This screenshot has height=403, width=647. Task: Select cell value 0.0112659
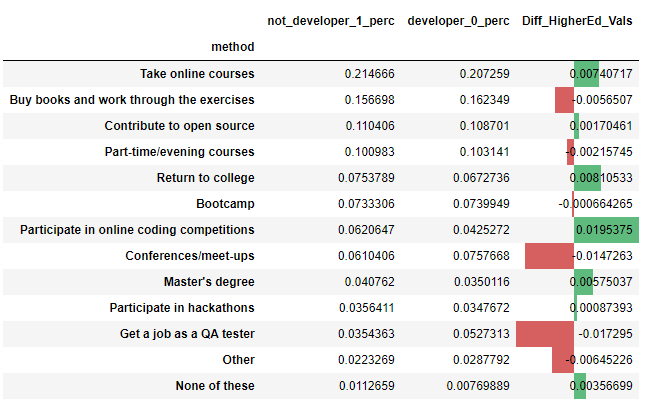[x=367, y=385]
